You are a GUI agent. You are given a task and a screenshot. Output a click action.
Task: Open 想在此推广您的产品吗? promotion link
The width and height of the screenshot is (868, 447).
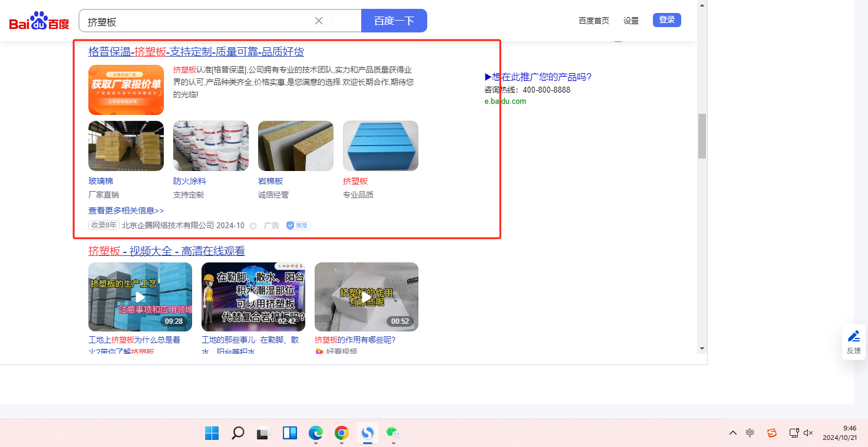(x=538, y=77)
